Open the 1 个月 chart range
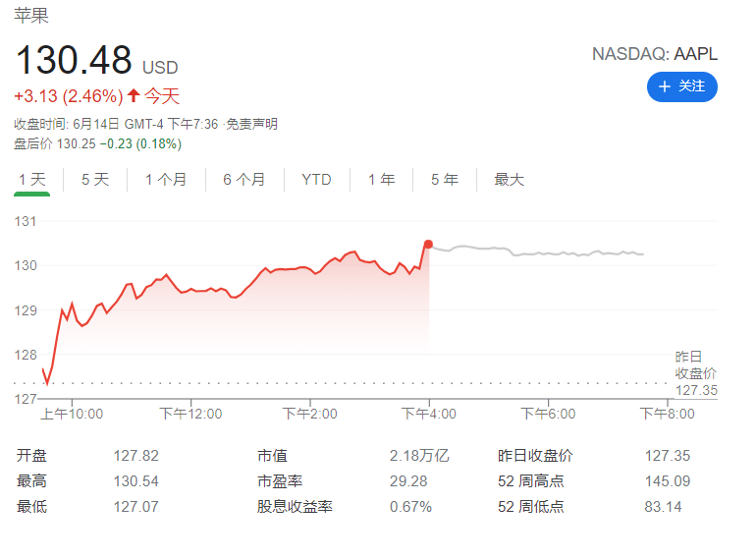 (166, 180)
